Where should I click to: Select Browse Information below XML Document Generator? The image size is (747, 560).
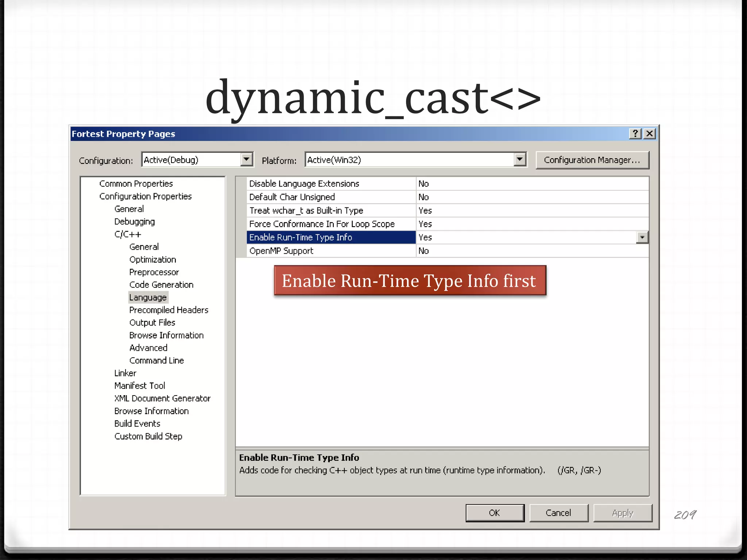point(152,411)
